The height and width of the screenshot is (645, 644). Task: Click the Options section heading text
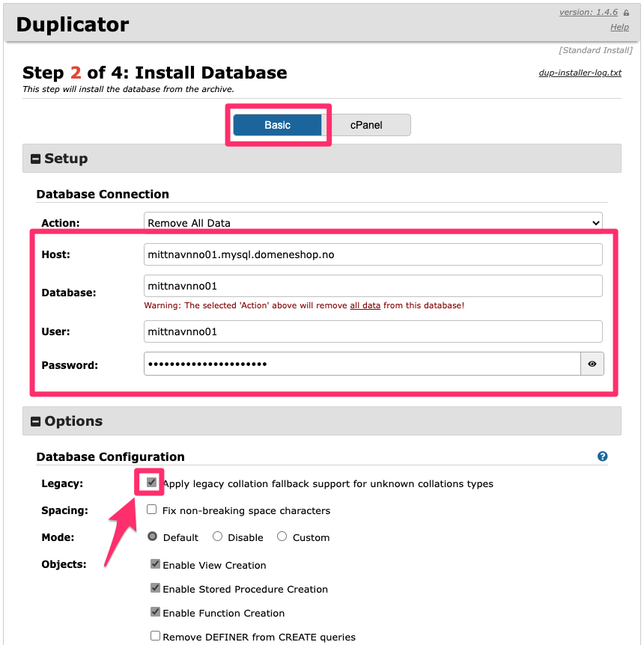click(73, 421)
